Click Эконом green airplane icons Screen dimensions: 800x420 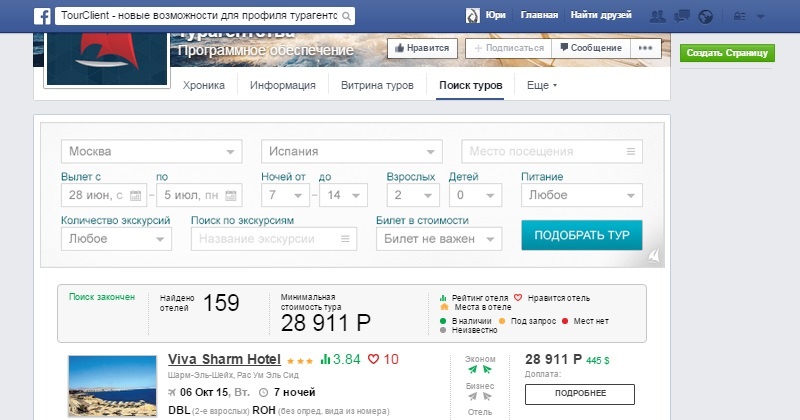480,369
